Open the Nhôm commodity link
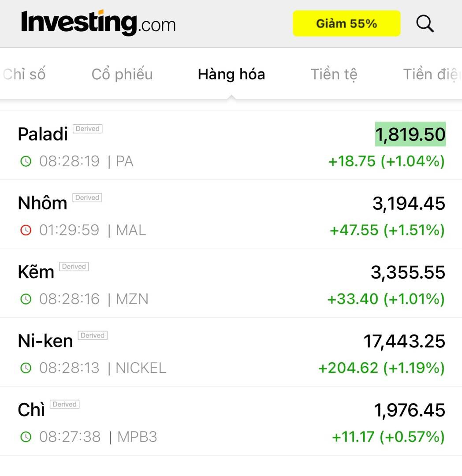Viewport: 462px width, 476px height. (42, 203)
